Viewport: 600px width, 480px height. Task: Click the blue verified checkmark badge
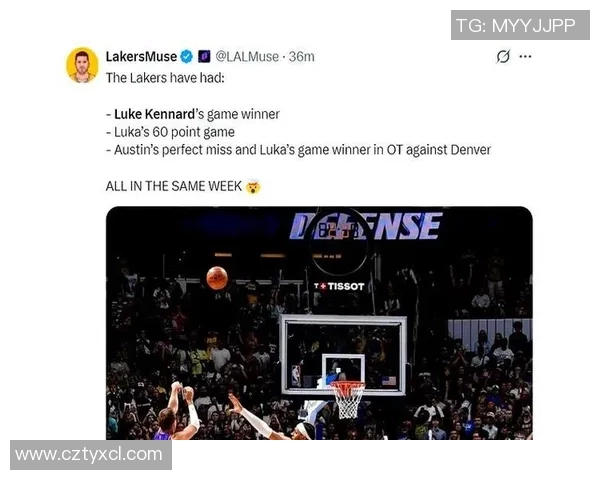coord(187,57)
